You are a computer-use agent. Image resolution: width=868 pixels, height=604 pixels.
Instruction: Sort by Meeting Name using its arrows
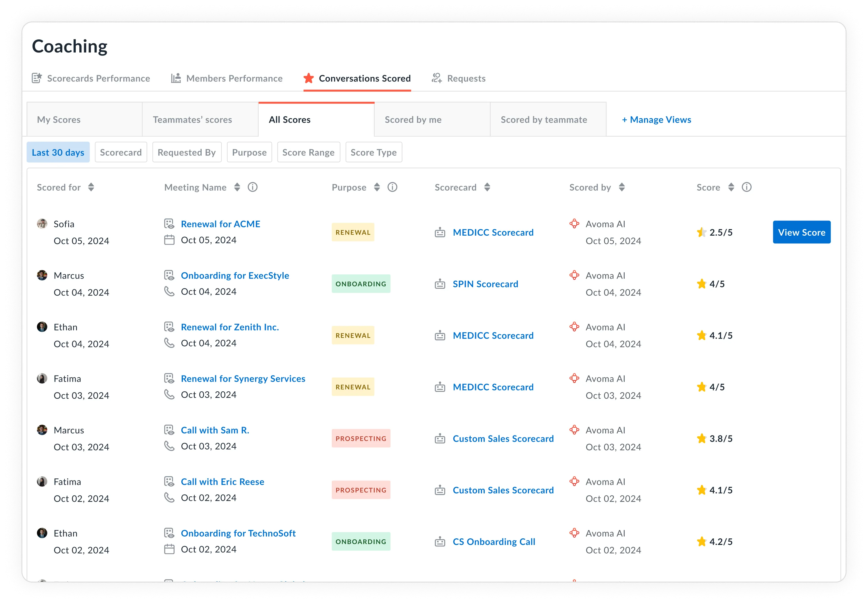[237, 188]
